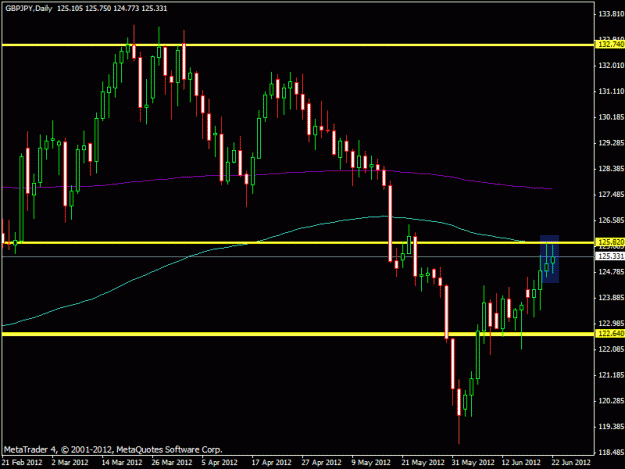Click the 131.110 price axis label
This screenshot has height=469, width=625.
(x=611, y=92)
